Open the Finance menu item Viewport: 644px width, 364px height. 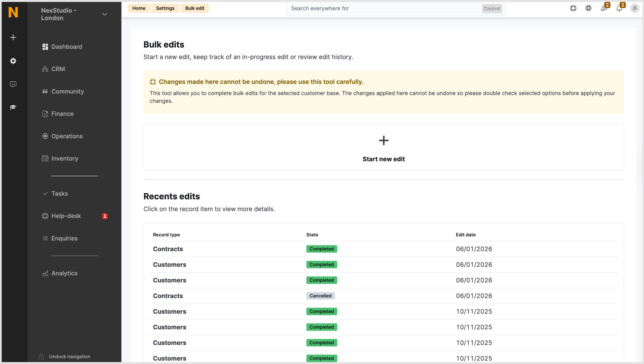click(x=62, y=114)
